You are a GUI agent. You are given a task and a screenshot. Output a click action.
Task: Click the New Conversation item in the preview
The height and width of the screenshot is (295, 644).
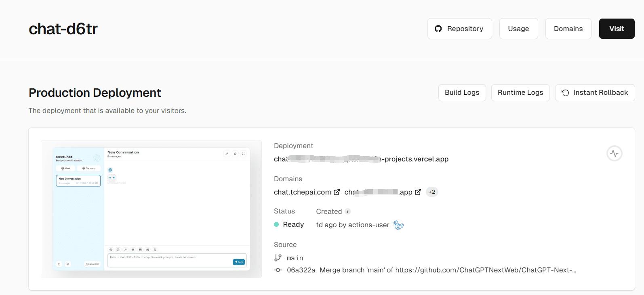78,180
